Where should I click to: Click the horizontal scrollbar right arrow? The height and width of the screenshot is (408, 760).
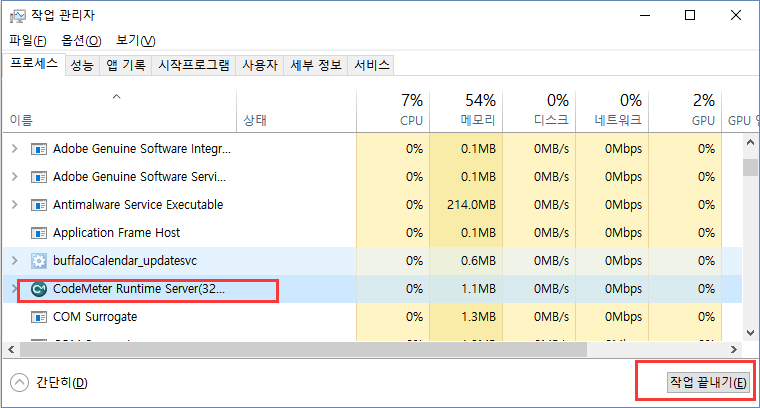coord(734,349)
